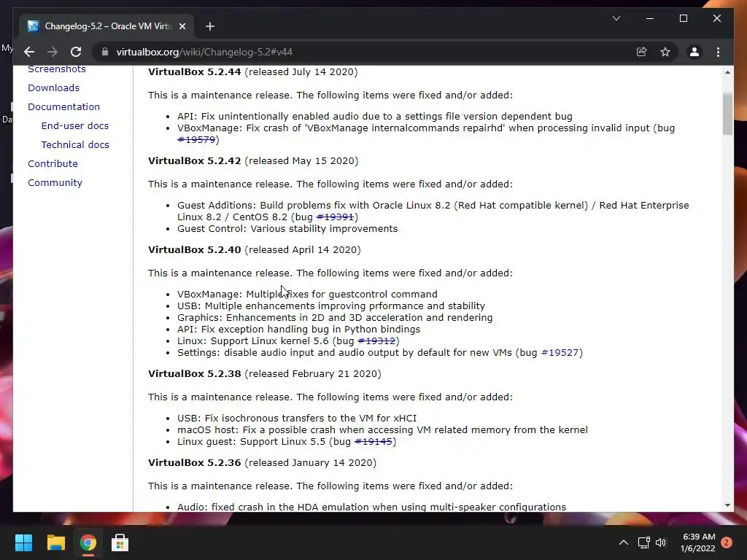
Task: Open Microsoft Store from the taskbar
Action: pos(120,542)
